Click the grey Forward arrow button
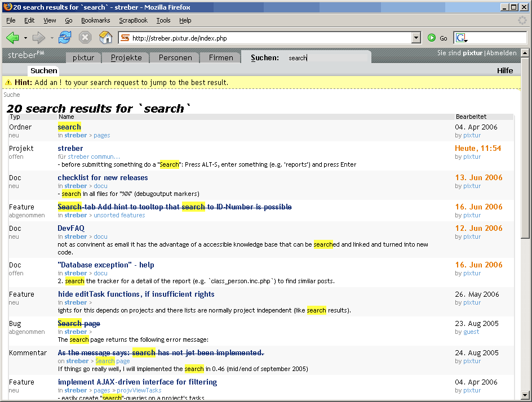The image size is (532, 402). (38, 38)
